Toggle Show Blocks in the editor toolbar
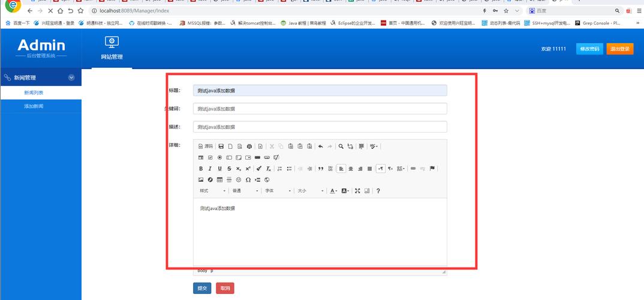Viewport: 644px width, 300px height. [367, 191]
